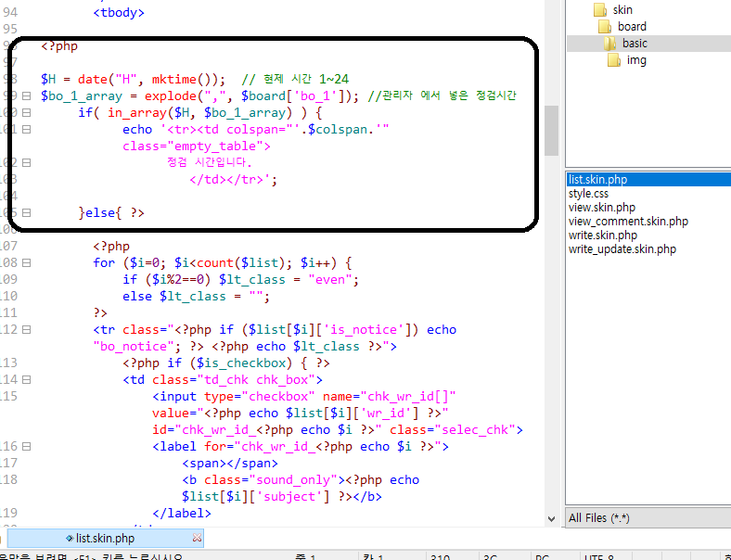Click the editor vertical scrollbar thumb

click(x=551, y=129)
